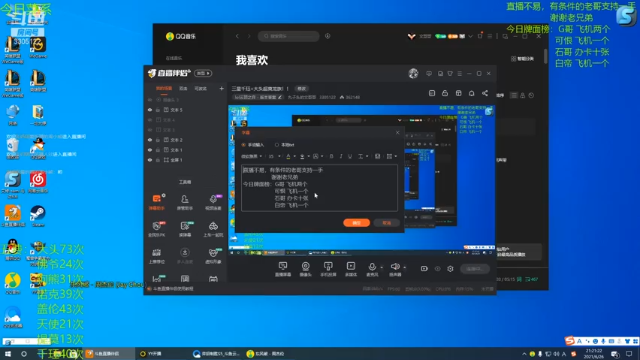
Task: Open font family dropdown in subtitle dialog
Action: (x=251, y=156)
